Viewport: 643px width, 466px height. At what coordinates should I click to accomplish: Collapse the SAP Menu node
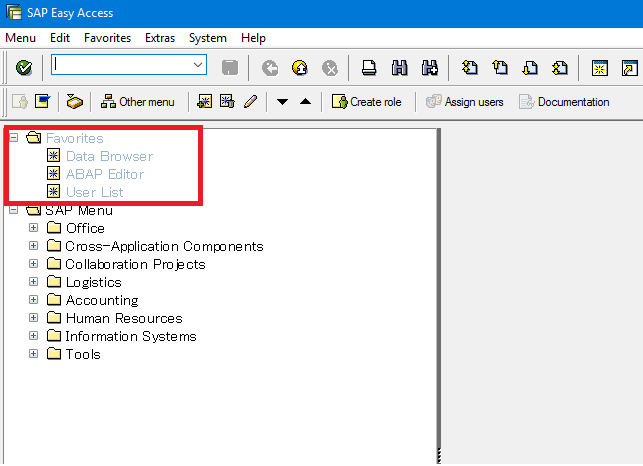coord(14,210)
